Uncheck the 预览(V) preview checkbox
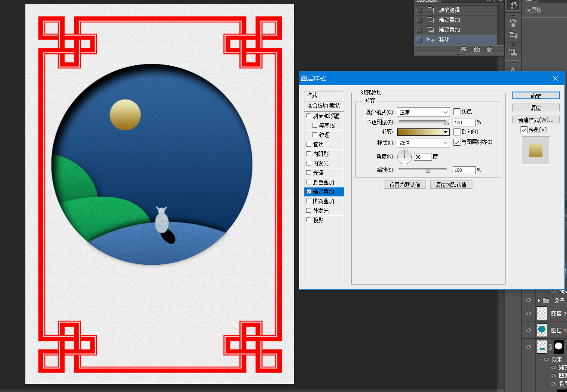Image resolution: width=567 pixels, height=392 pixels. pos(524,130)
